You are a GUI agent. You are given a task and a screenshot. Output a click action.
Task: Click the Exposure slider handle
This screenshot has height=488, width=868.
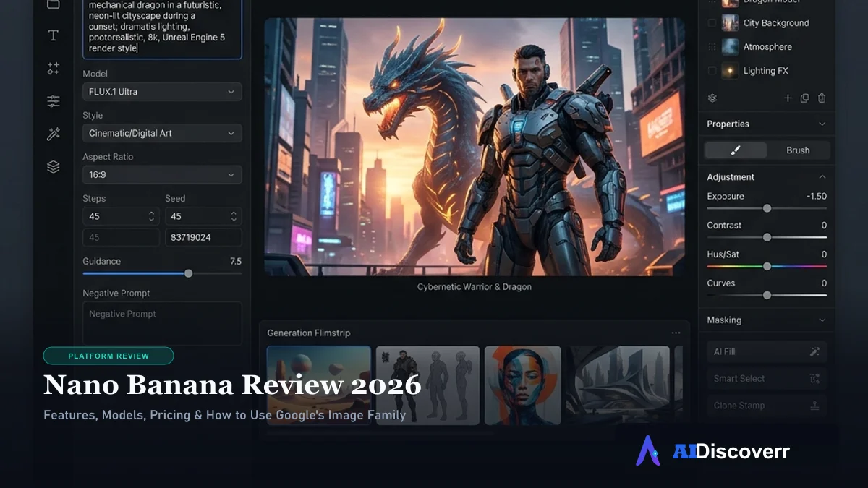click(x=767, y=208)
